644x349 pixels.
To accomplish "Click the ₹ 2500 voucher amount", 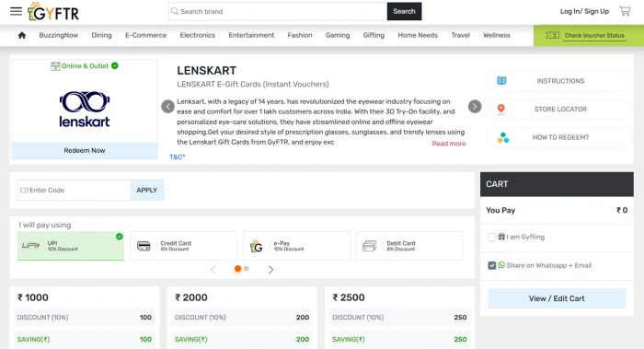I will (349, 297).
